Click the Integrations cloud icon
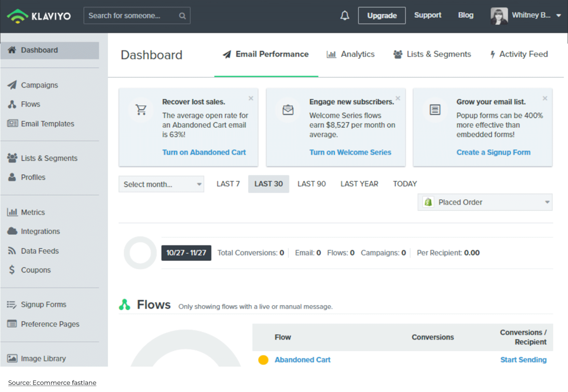This screenshot has height=392, width=568. 12,231
